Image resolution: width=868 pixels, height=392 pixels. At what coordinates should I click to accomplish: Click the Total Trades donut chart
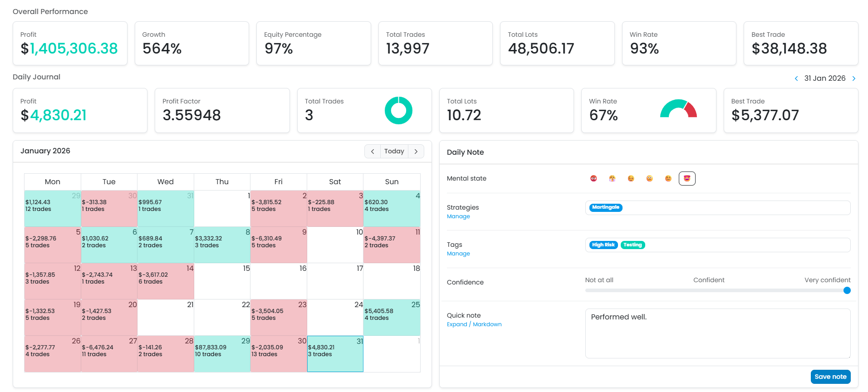(x=398, y=110)
